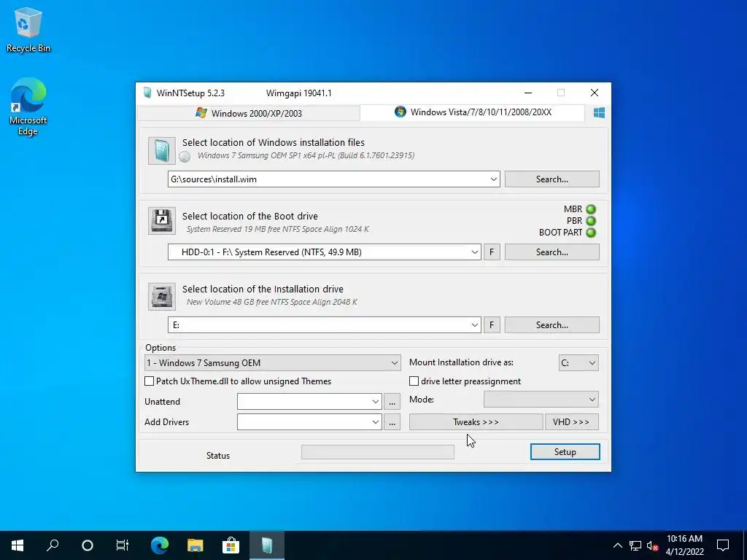Show hidden system tray icons
The height and width of the screenshot is (560, 747).
tap(617, 545)
